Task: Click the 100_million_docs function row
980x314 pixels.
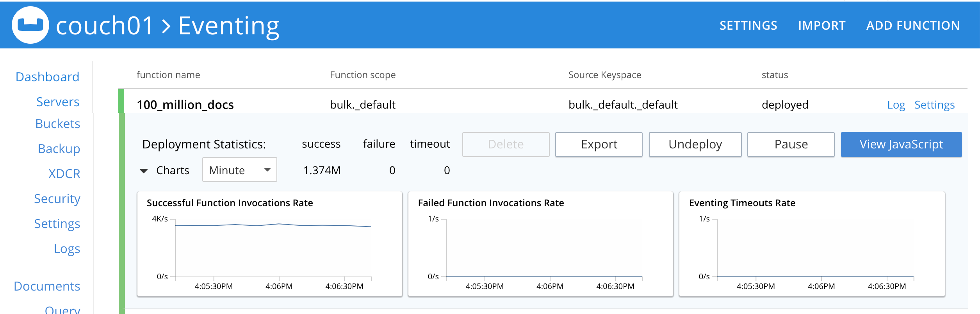Action: (x=185, y=105)
